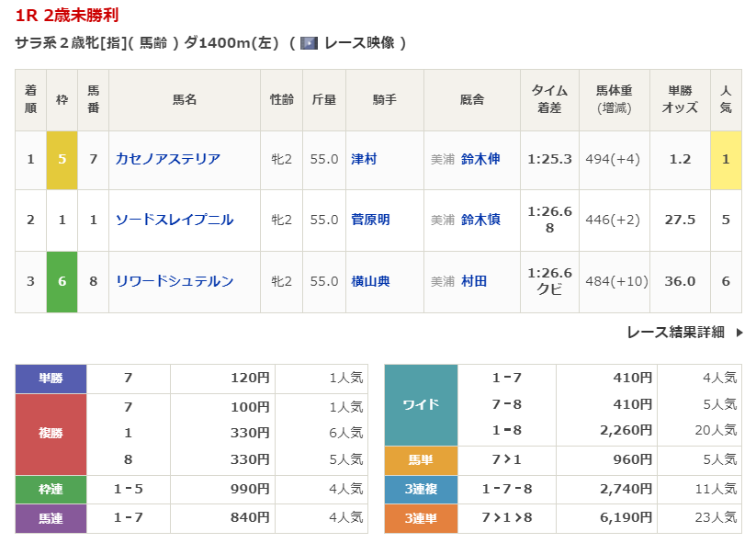Click the 1R 2歳未勝利 race title

click(67, 16)
